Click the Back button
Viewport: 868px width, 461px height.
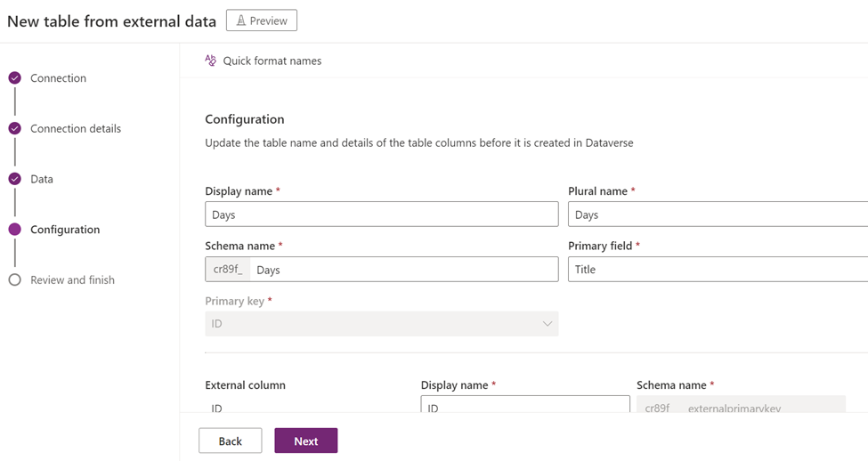click(x=230, y=441)
